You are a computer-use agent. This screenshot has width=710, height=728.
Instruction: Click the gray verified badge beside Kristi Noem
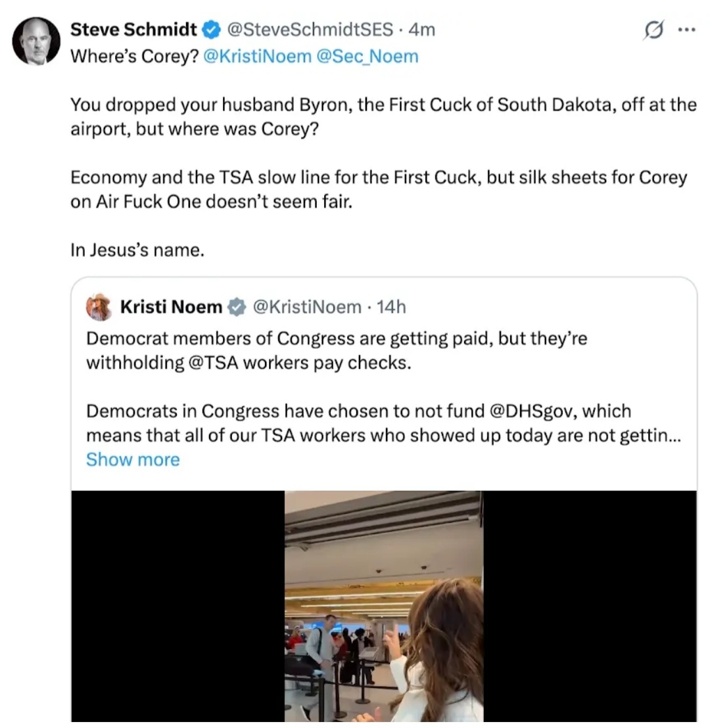click(237, 307)
